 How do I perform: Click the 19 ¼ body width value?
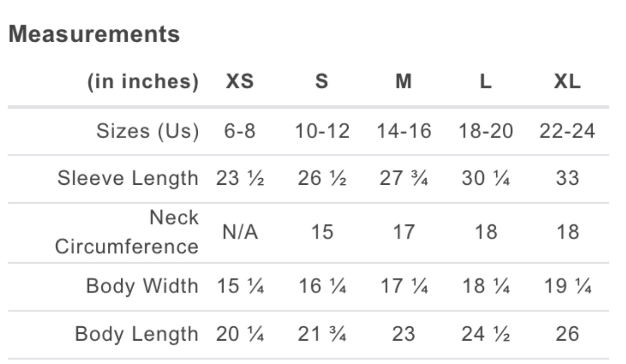pyautogui.click(x=567, y=286)
